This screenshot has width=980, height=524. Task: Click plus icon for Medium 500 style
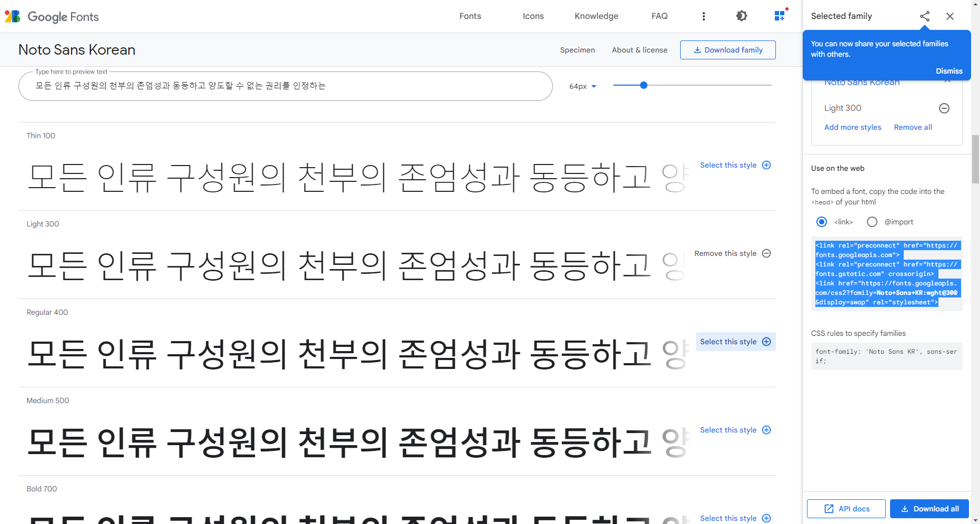[767, 430]
